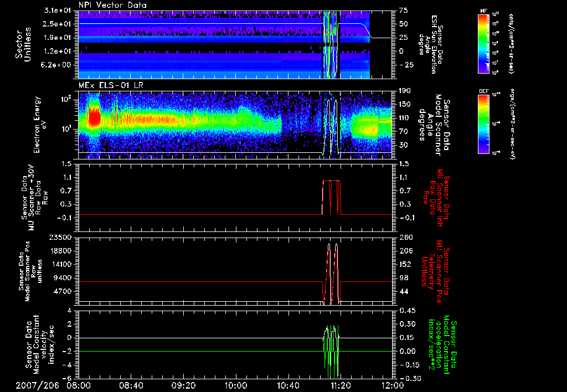Click the 'cnts/(cm**2-sr-sec)' NF units label
The height and width of the screenshot is (392, 567).
511,43
